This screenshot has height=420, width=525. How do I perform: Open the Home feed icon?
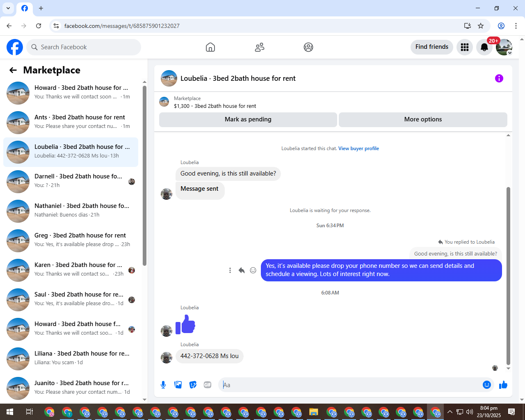click(210, 47)
